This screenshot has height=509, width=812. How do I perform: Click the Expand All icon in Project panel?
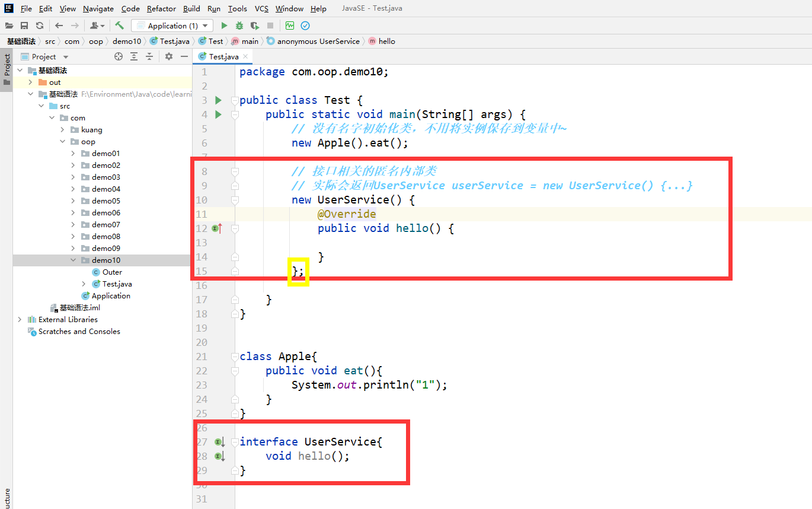pyautogui.click(x=134, y=56)
